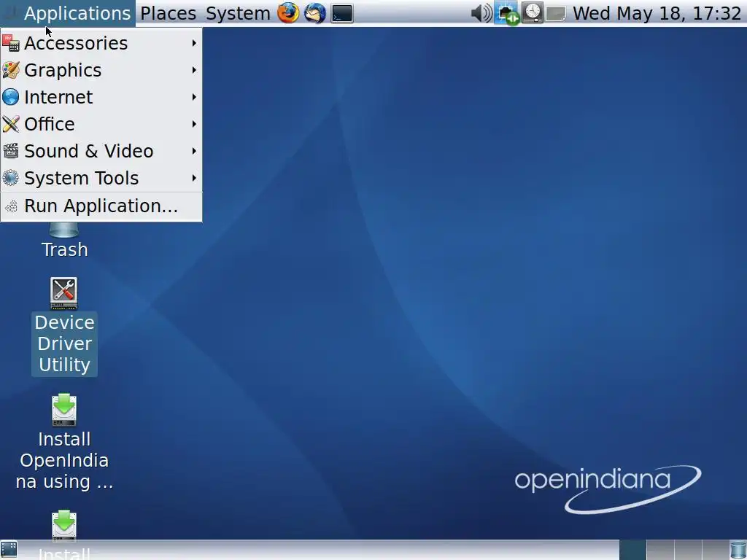Screen dimensions: 747x560
Task: Open the calendar from the date and time
Action: pos(657,13)
